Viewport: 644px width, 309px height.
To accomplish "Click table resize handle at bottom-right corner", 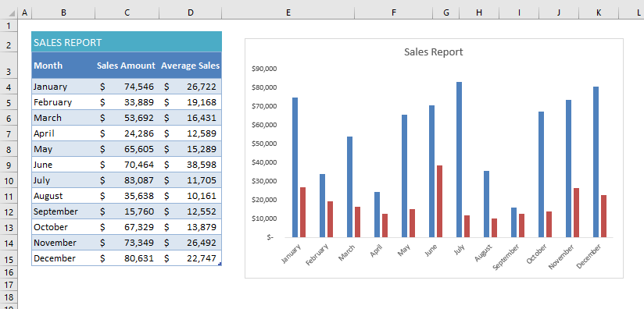I will pyautogui.click(x=220, y=265).
